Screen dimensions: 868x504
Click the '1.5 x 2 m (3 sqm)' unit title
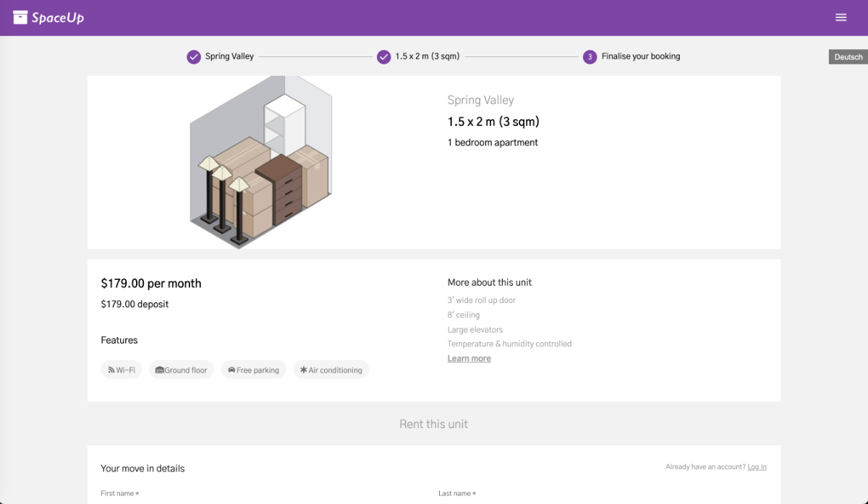(x=493, y=121)
